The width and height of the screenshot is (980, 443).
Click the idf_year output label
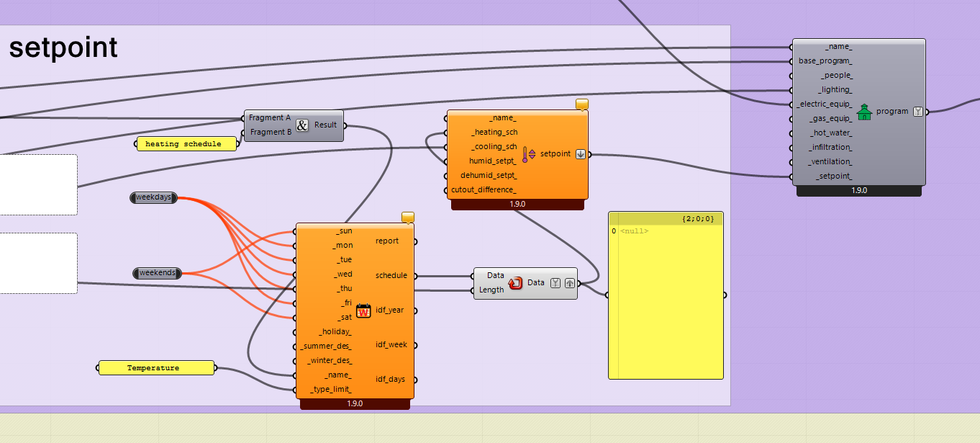[x=390, y=310]
